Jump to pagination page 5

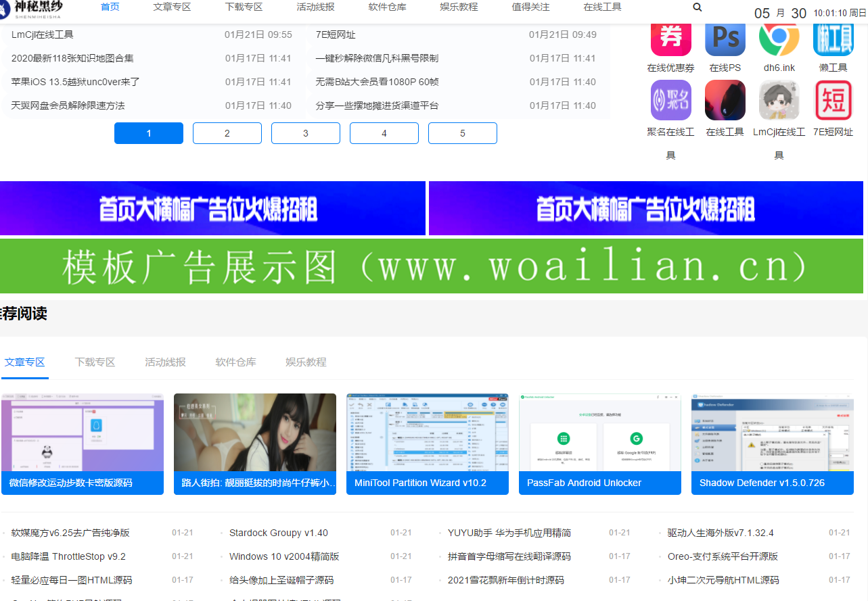pyautogui.click(x=463, y=133)
